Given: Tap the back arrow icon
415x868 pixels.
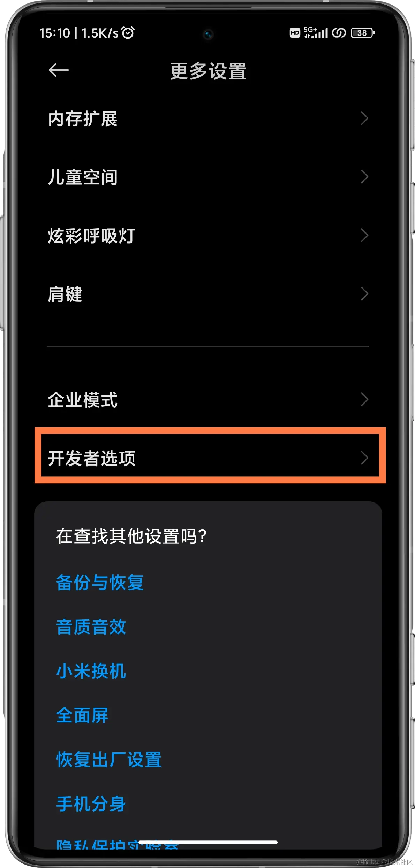Looking at the screenshot, I should pyautogui.click(x=58, y=70).
